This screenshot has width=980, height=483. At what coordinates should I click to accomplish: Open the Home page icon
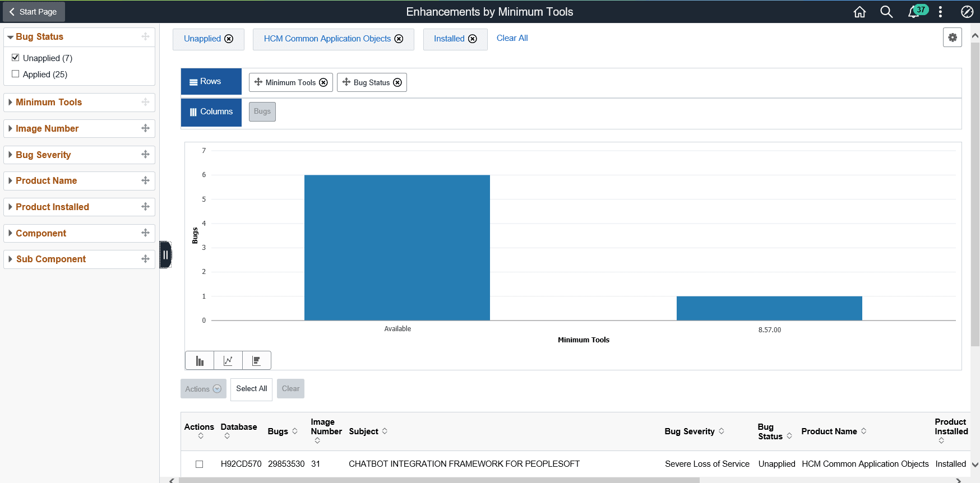pos(859,12)
